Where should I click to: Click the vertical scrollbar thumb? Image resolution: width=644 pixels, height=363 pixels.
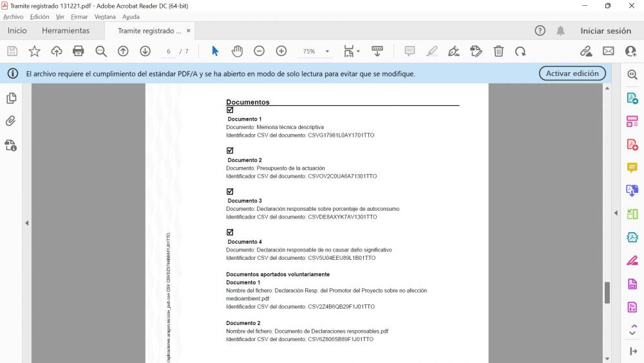tap(607, 292)
